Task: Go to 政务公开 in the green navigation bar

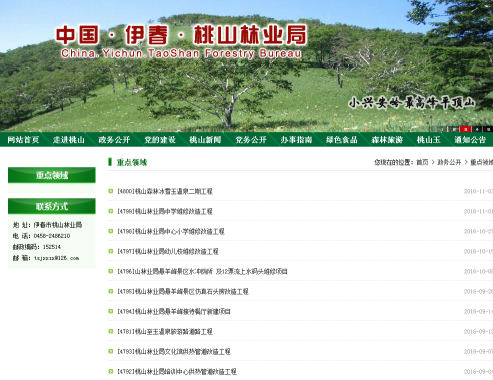Action: (x=114, y=140)
